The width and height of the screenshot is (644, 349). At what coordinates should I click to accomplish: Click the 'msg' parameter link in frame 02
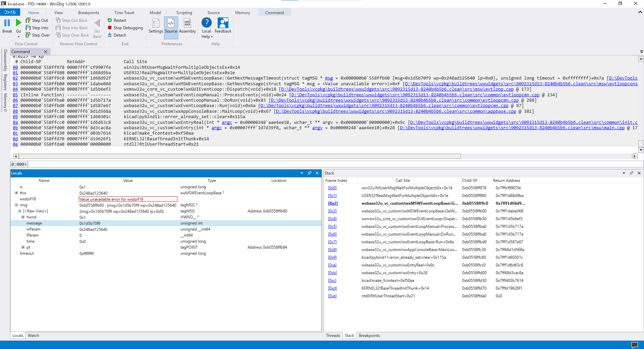[329, 78]
